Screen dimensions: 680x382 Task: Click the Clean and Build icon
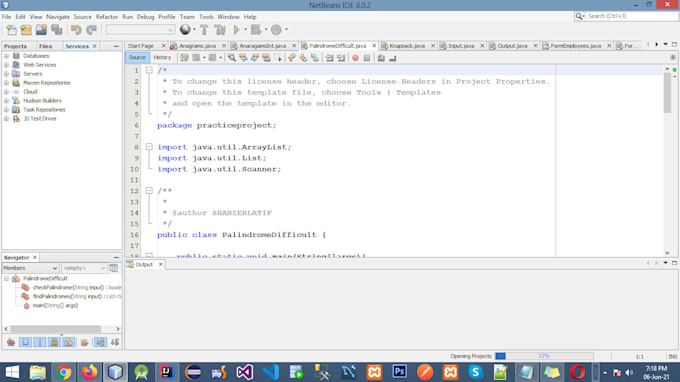click(220, 29)
